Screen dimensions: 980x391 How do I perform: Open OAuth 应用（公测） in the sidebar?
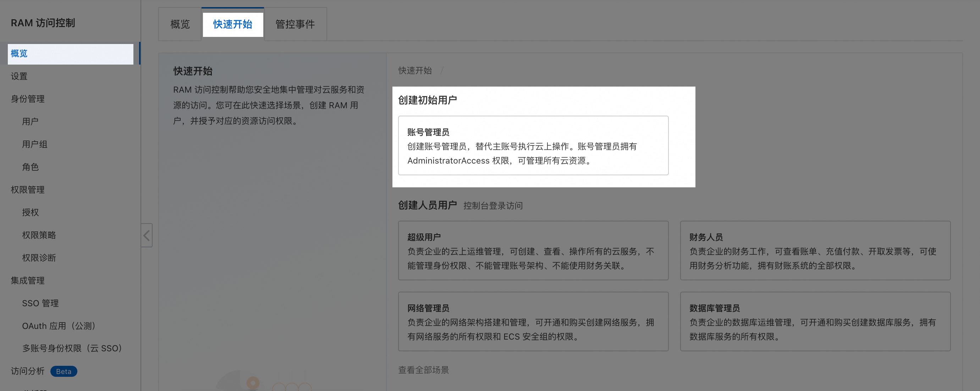(59, 326)
